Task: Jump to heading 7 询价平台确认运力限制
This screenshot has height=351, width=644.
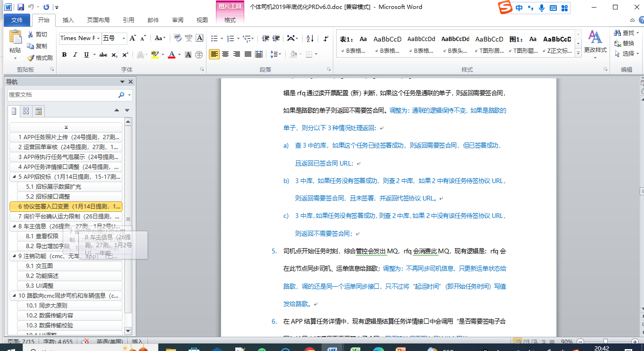Action: pos(66,217)
